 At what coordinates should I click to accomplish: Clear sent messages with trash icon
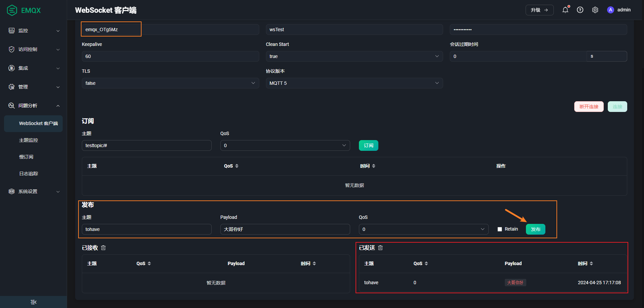tap(380, 248)
